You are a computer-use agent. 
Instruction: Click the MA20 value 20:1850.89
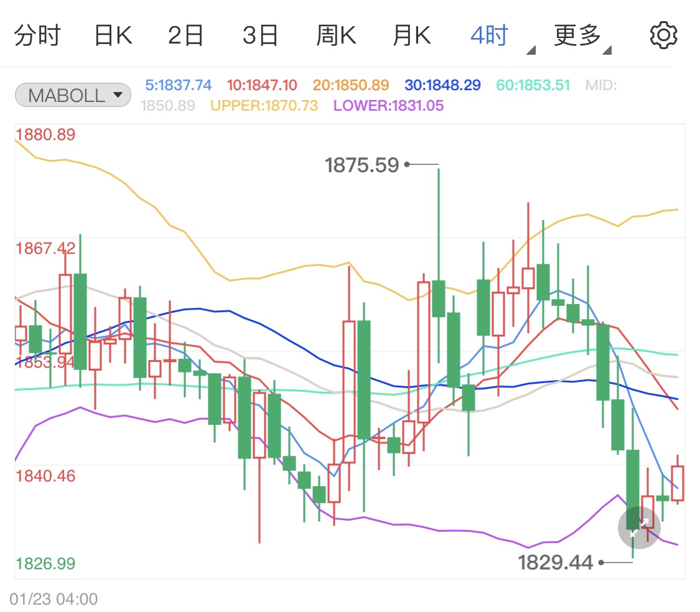tap(351, 85)
